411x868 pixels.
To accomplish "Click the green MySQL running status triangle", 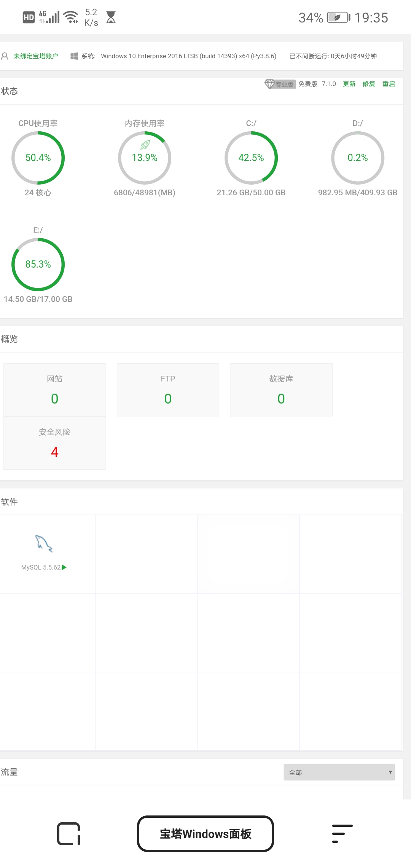I will [x=64, y=567].
